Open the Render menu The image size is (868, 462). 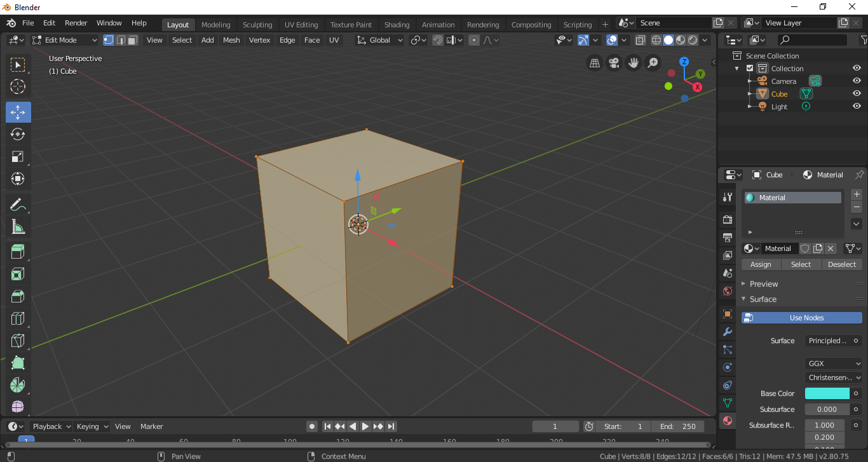coord(76,22)
